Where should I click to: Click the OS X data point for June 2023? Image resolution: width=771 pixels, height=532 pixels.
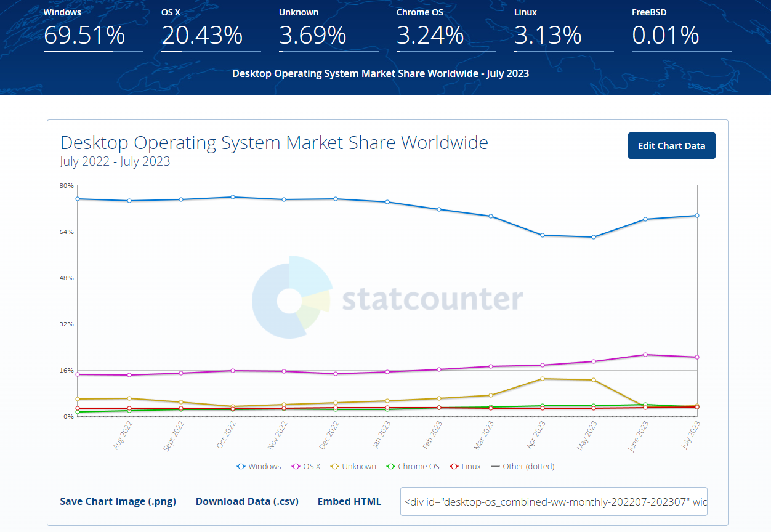coord(645,355)
